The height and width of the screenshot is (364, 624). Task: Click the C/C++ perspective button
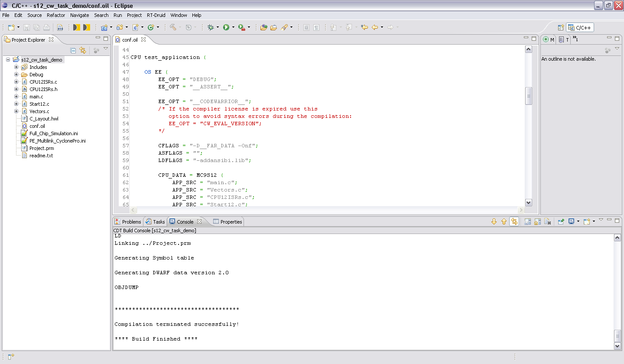(580, 28)
